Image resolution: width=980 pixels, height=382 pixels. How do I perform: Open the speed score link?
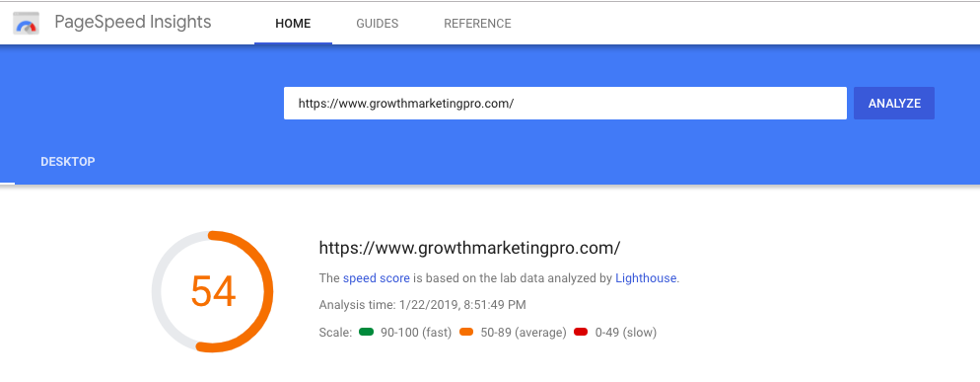point(377,278)
